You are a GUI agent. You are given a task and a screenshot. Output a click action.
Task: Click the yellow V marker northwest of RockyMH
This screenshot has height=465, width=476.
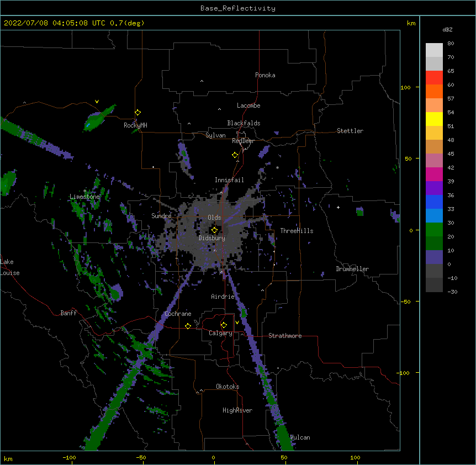pos(97,102)
